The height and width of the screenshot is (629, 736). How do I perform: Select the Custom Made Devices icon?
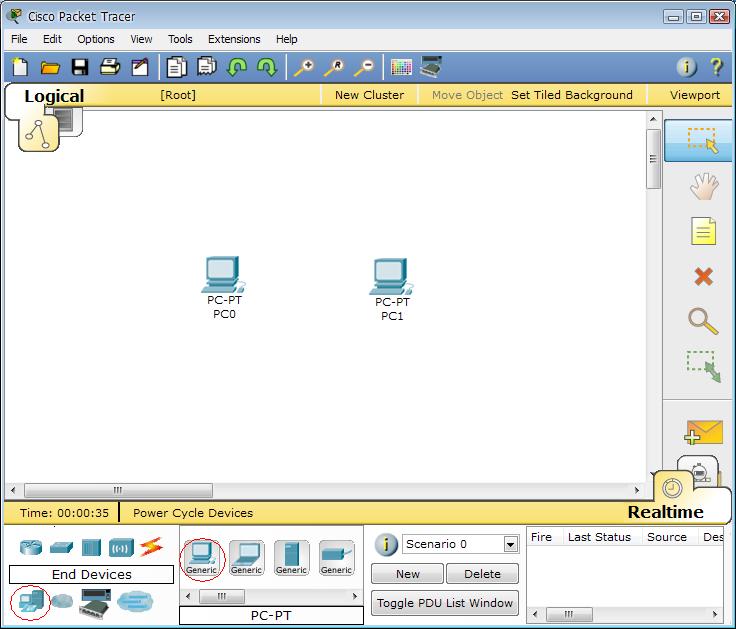point(95,603)
